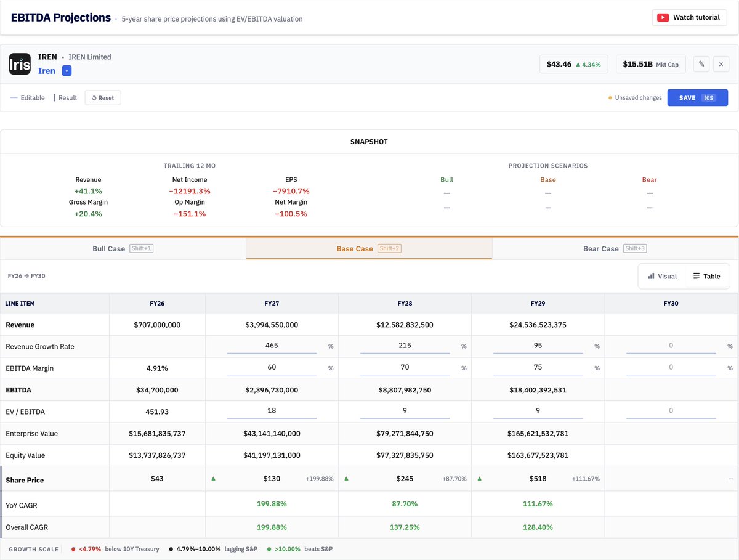
Task: Edit FY27 Revenue Growth Rate field
Action: (272, 346)
